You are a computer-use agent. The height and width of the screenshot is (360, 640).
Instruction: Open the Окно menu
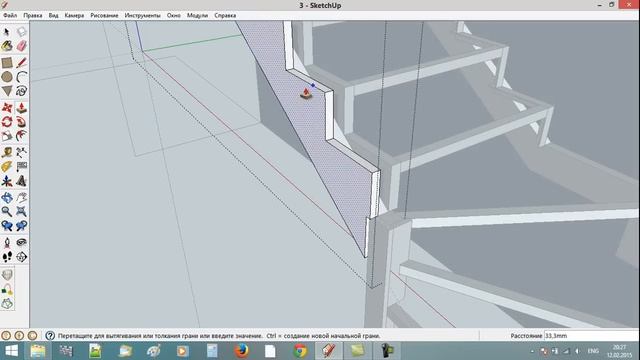click(173, 16)
